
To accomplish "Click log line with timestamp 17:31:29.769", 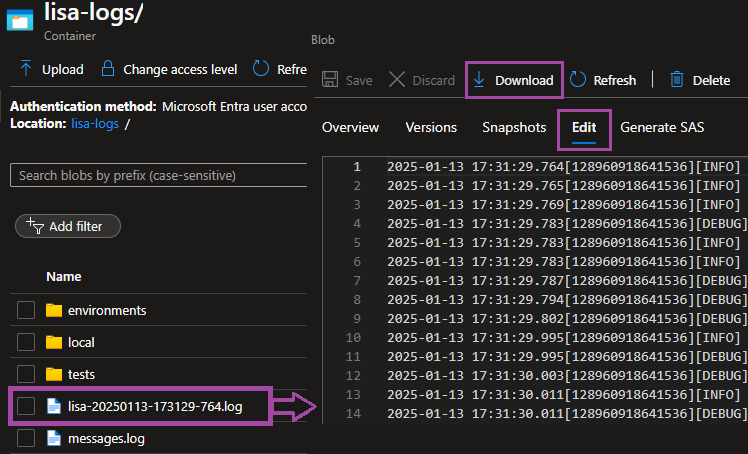I will point(563,205).
